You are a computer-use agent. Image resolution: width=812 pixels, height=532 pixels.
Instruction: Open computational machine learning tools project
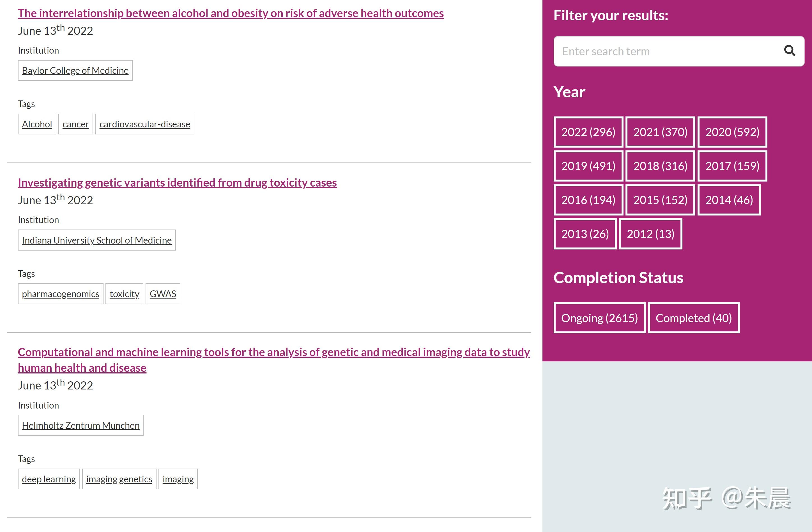pyautogui.click(x=274, y=352)
